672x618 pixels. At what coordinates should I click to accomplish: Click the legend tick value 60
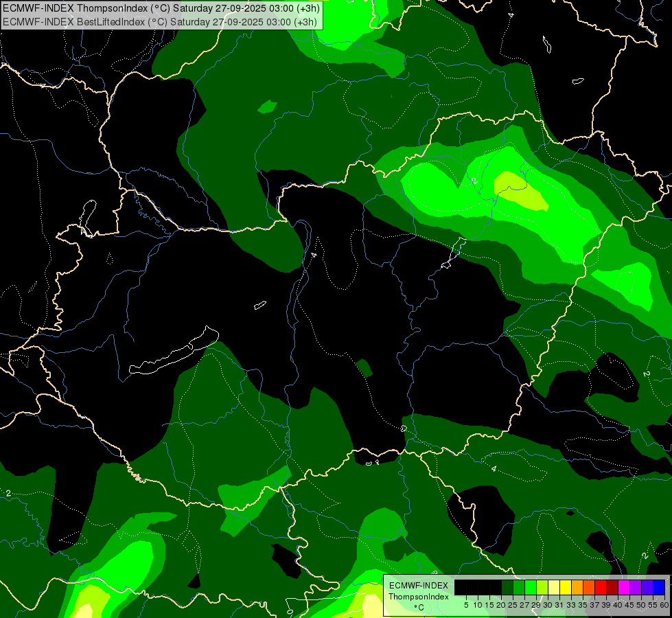coord(664,605)
